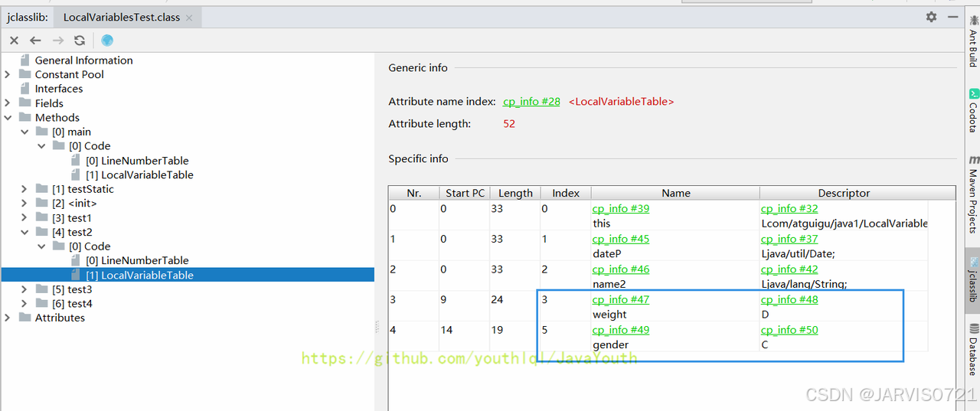Select the Methods folder
Image resolution: width=980 pixels, height=411 pixels.
57,118
